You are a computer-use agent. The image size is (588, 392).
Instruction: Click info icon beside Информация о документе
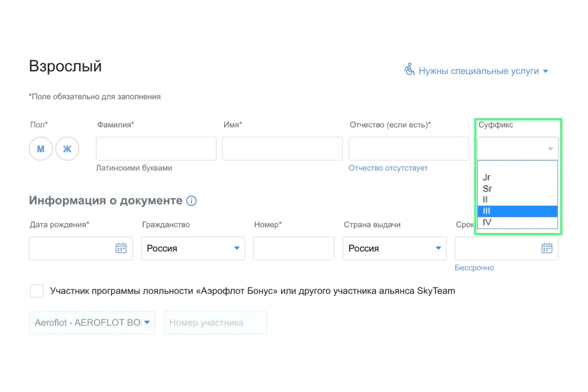pos(191,201)
